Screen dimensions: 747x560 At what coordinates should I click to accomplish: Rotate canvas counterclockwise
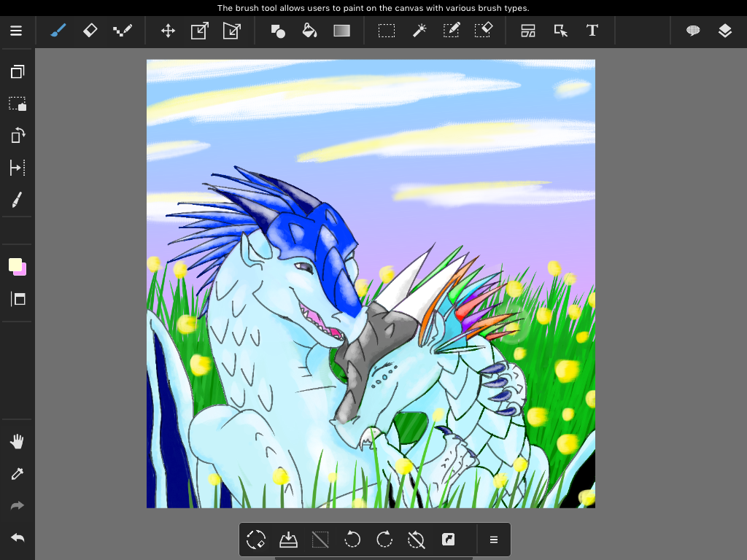point(352,540)
